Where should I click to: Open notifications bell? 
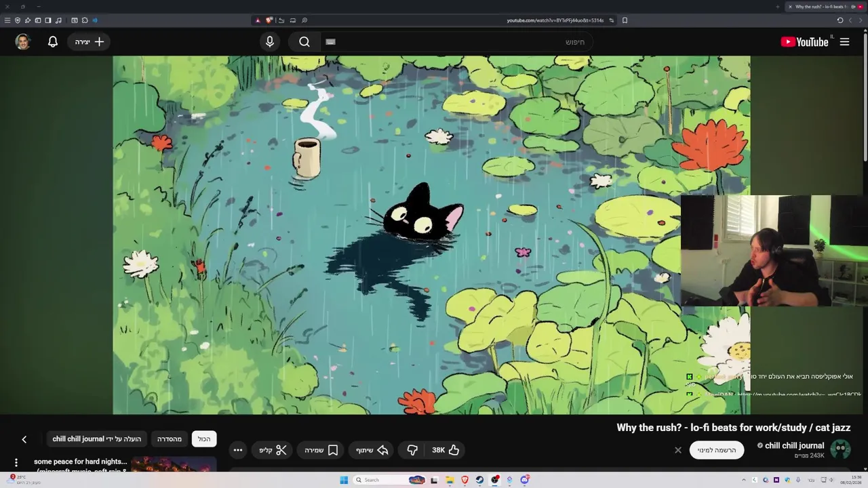click(x=53, y=42)
